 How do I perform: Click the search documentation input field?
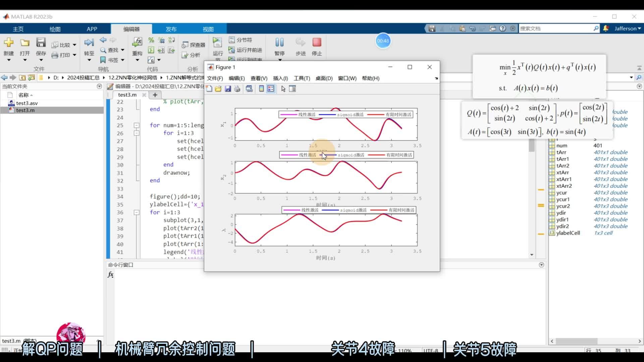(555, 28)
